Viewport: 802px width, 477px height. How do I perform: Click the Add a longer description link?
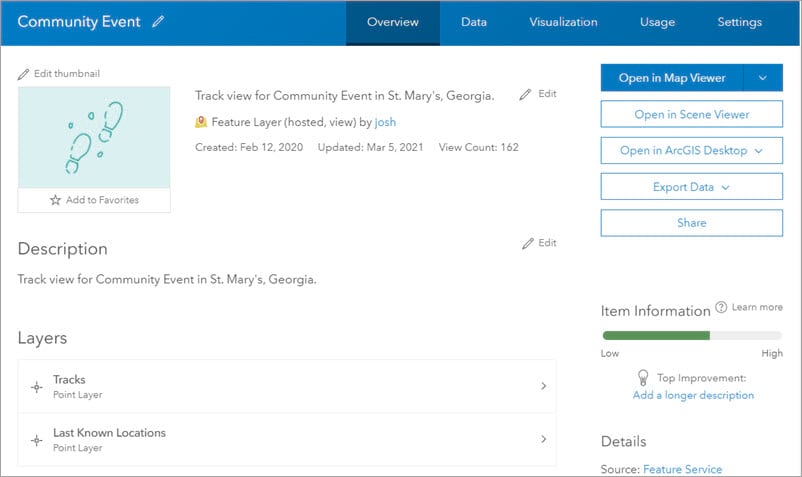693,395
